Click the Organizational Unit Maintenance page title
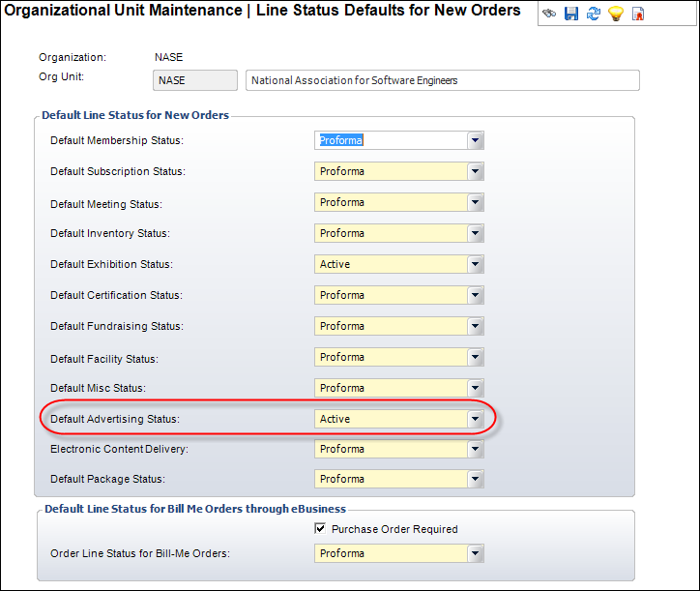Viewport: 700px width, 591px height. [x=263, y=11]
